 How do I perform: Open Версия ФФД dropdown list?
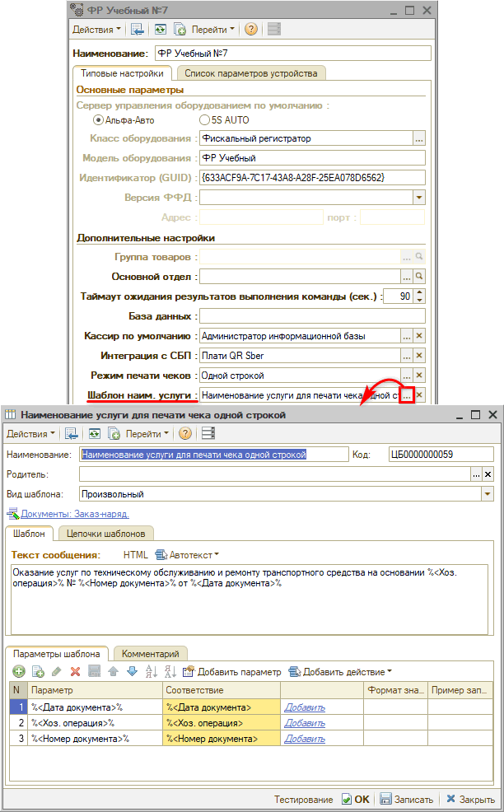click(418, 198)
